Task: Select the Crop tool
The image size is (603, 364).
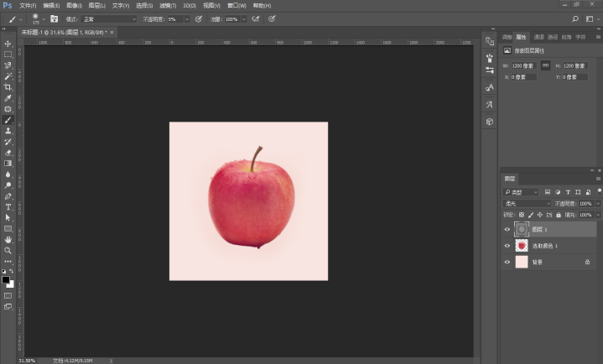Action: click(8, 87)
